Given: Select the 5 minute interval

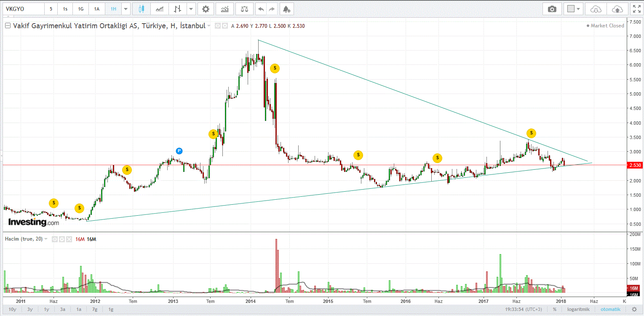Looking at the screenshot, I should pyautogui.click(x=51, y=9).
